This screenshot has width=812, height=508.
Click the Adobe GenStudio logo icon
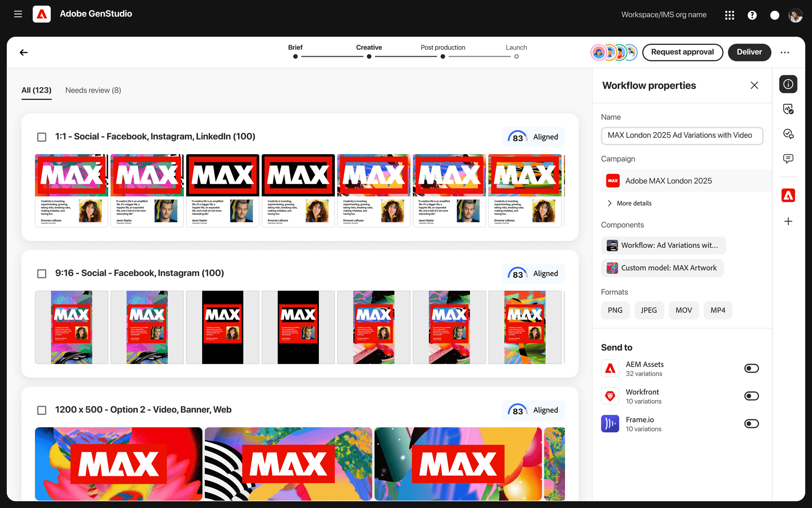pos(41,14)
